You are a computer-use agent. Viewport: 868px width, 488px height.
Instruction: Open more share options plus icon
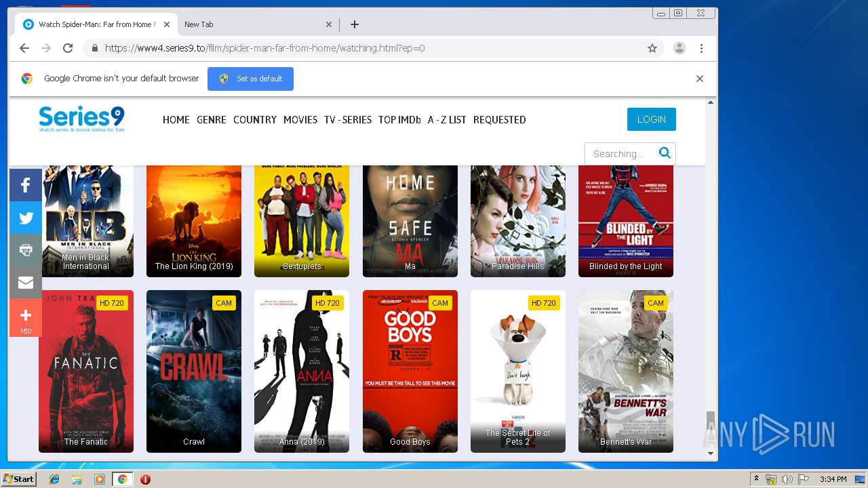[26, 317]
